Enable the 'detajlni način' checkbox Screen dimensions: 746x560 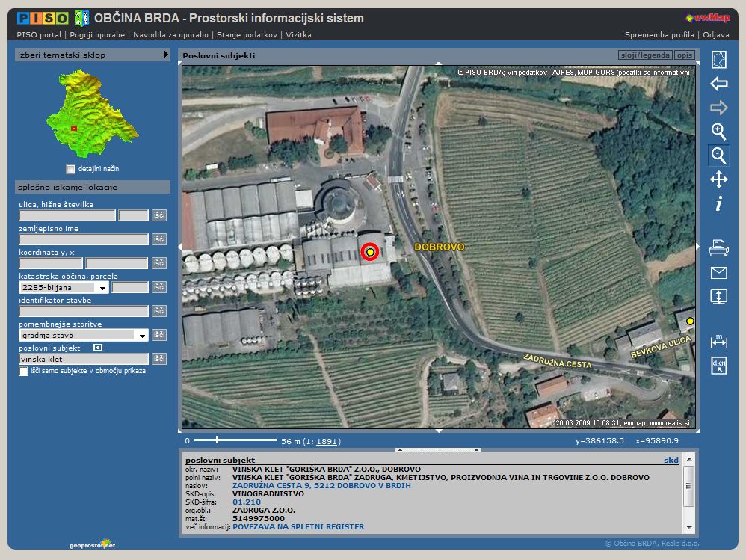[70, 169]
